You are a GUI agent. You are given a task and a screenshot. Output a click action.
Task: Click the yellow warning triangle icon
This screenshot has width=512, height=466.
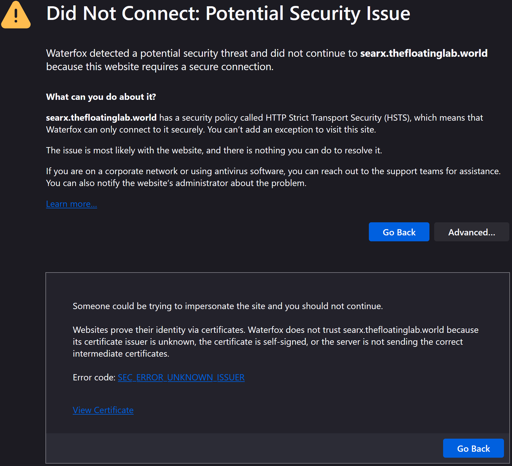click(x=16, y=15)
